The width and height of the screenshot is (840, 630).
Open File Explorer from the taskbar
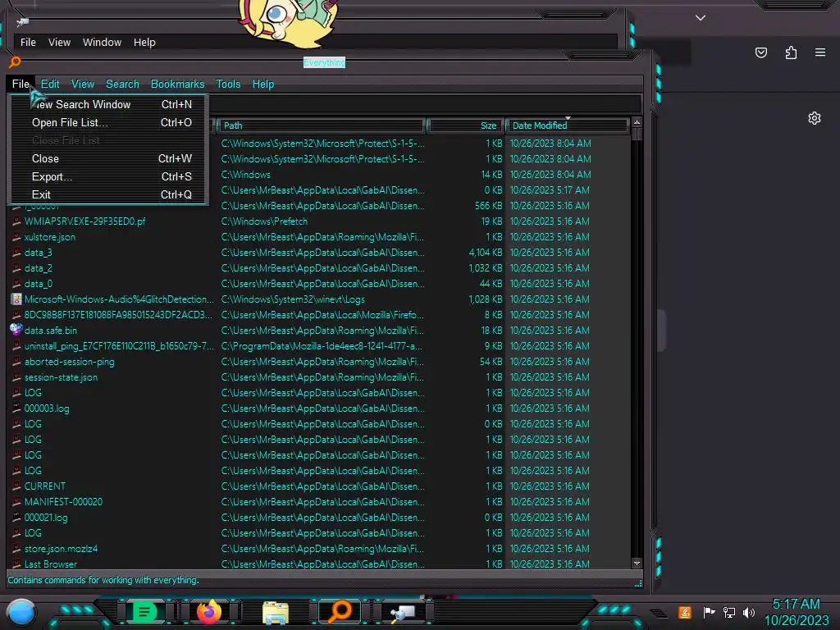click(x=276, y=613)
